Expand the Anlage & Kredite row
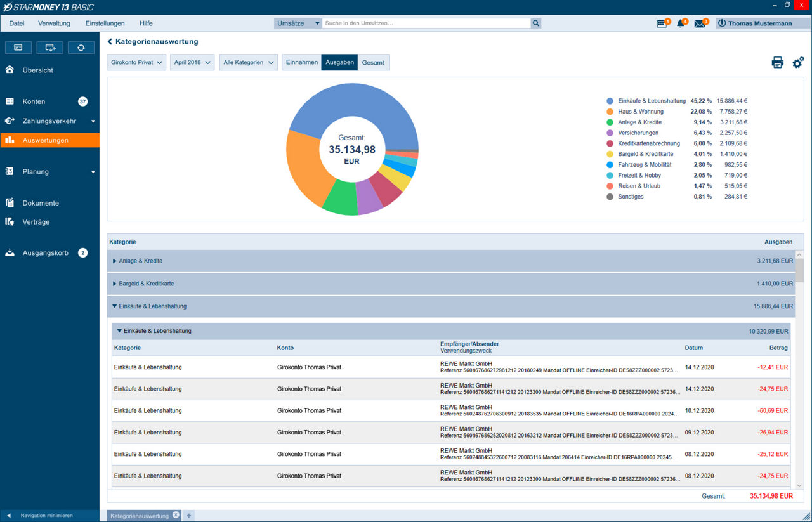Viewport: 812px width, 522px height. click(115, 261)
